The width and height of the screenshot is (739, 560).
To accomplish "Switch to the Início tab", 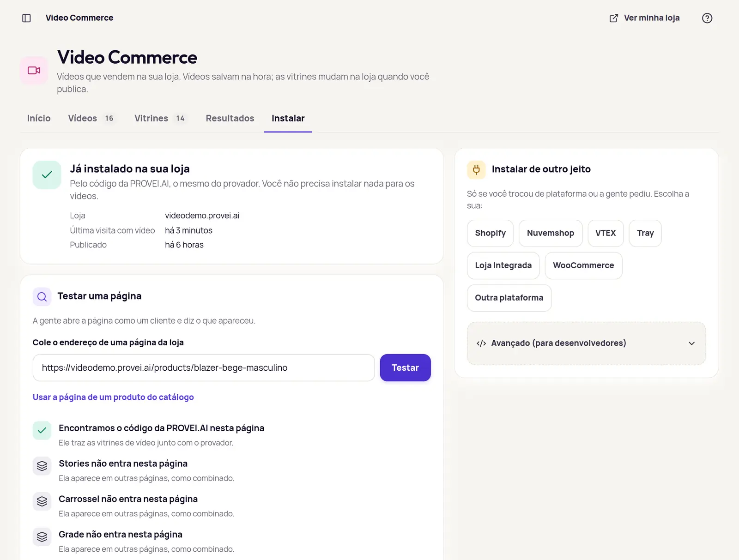I will click(39, 118).
